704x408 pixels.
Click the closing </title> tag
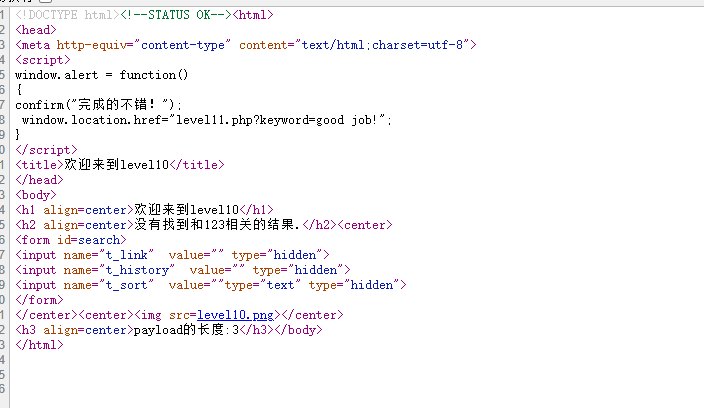tap(197, 165)
